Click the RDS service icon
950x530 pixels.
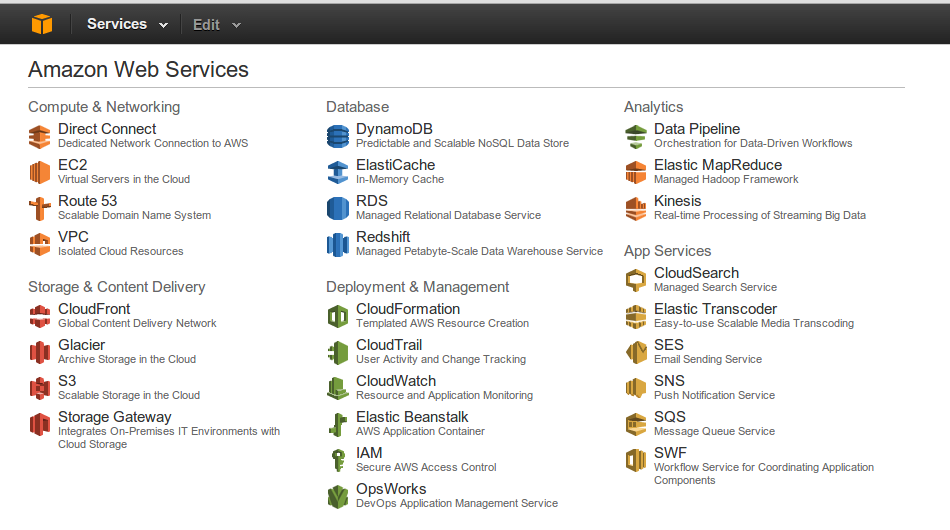[338, 208]
